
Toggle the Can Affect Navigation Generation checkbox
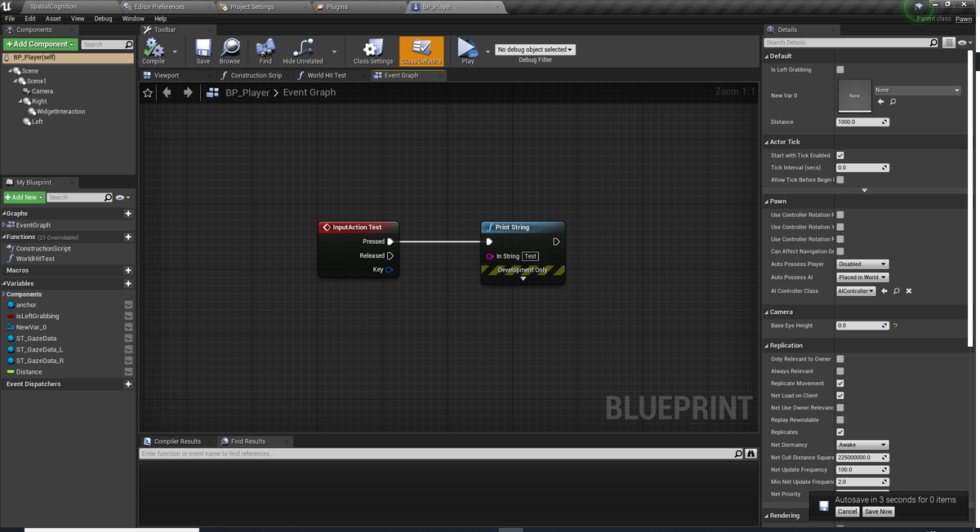[x=840, y=251]
